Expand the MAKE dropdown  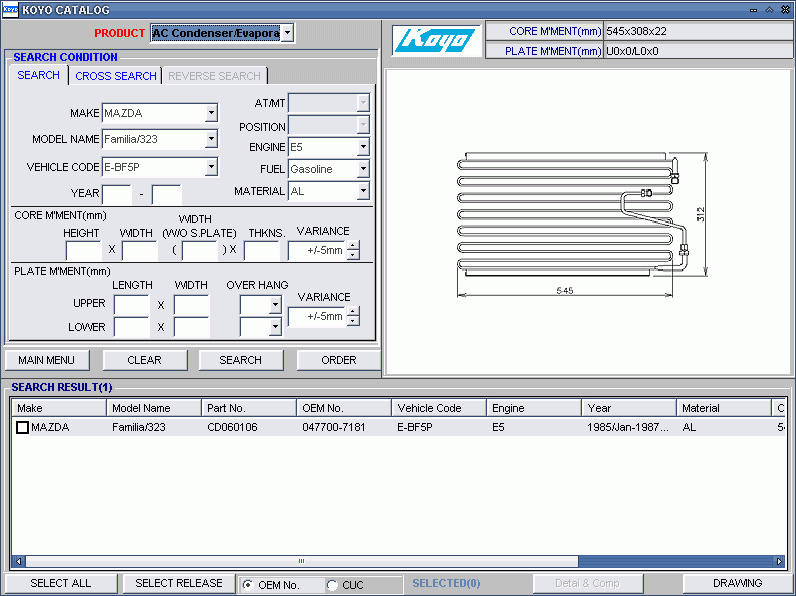coord(211,113)
